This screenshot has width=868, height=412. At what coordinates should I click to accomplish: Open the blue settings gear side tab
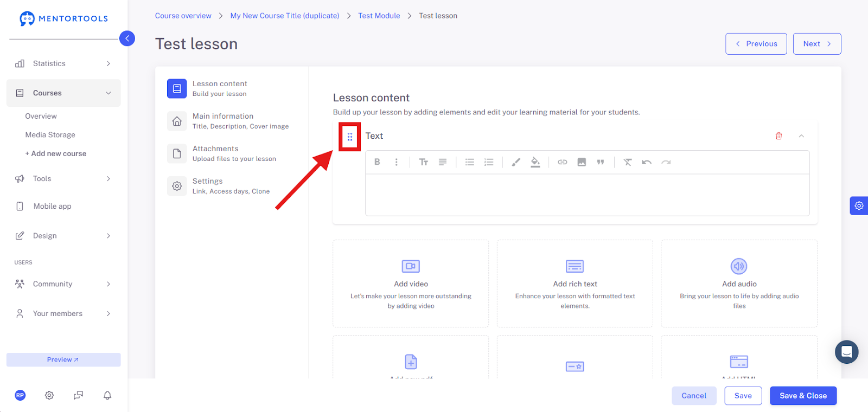859,206
